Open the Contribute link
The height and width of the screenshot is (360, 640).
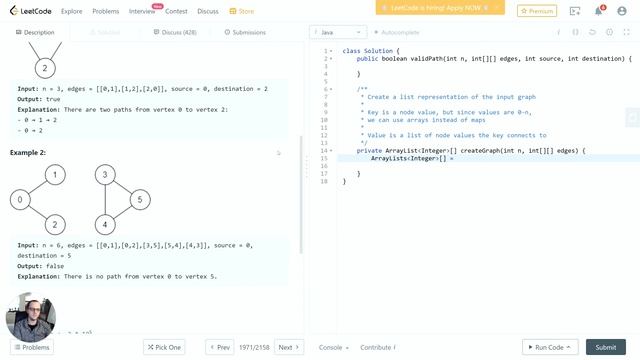[378, 347]
